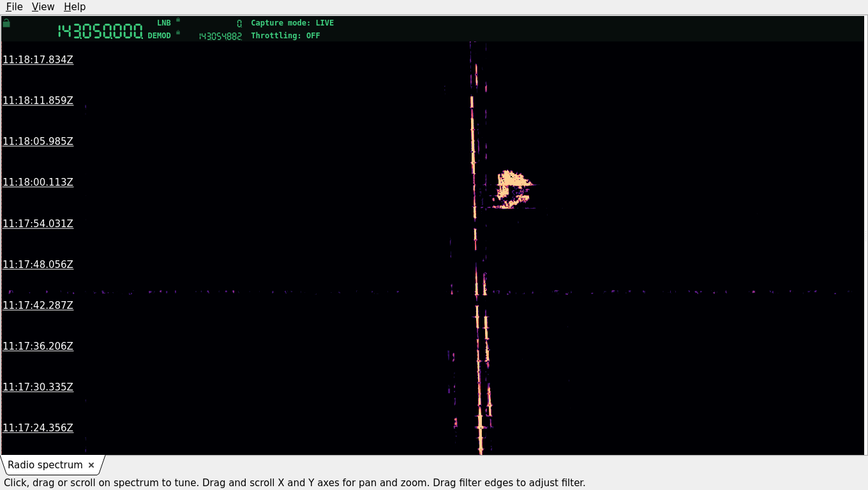Open the View menu
This screenshot has height=490, width=868.
[x=43, y=7]
